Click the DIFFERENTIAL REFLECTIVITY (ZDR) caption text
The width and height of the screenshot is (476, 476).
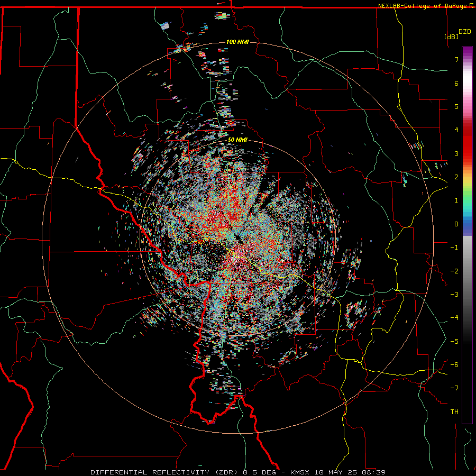point(166,472)
